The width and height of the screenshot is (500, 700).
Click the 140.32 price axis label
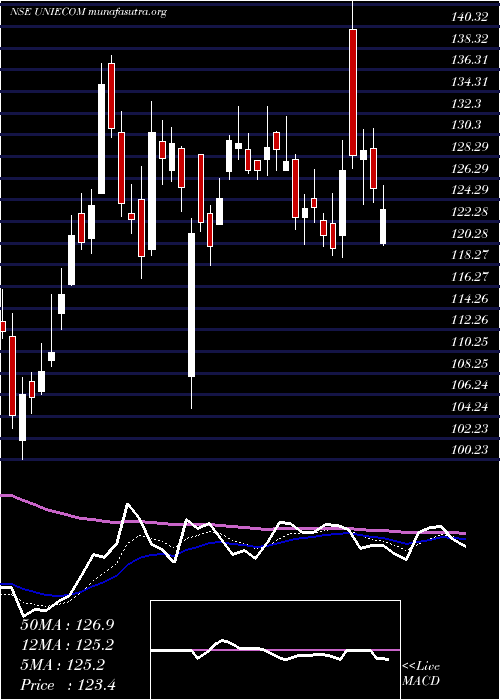pos(469,17)
